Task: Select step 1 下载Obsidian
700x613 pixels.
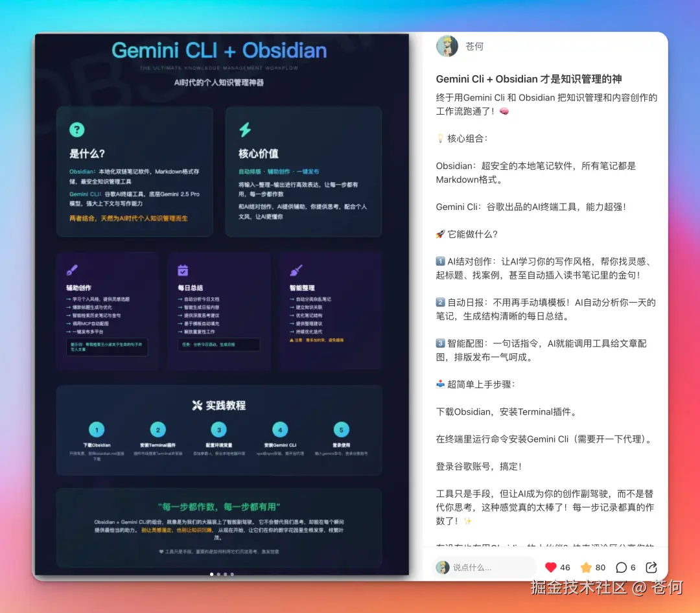Action: pos(97,429)
